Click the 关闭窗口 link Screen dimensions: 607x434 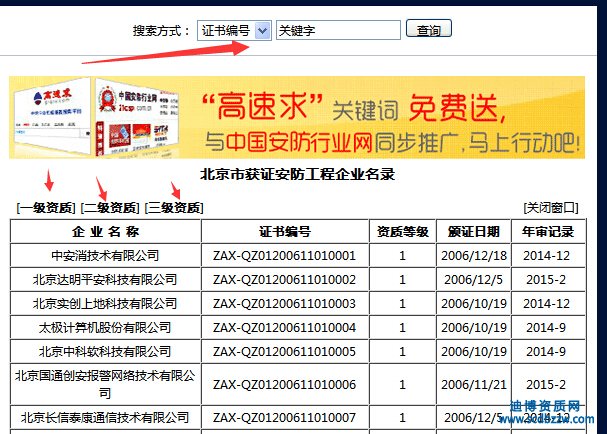pyautogui.click(x=550, y=208)
